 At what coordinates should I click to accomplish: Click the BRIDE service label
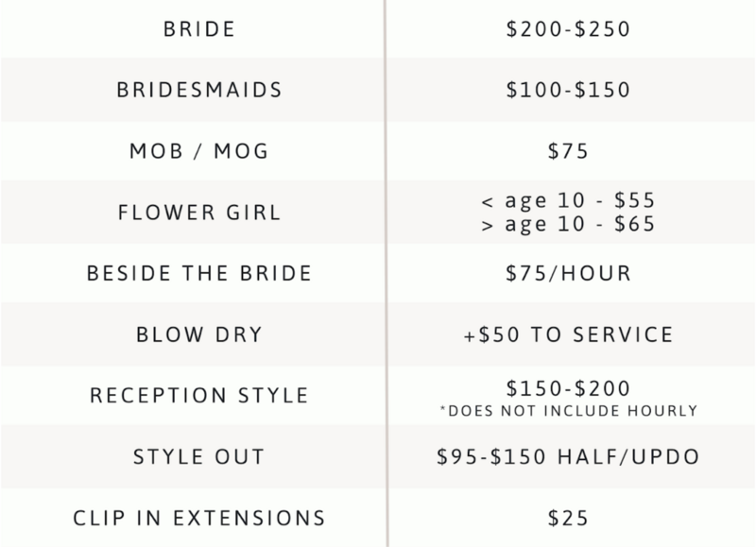click(199, 29)
